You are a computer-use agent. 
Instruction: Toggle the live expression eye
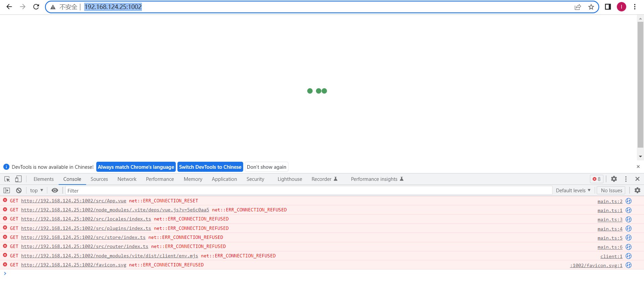(x=55, y=190)
